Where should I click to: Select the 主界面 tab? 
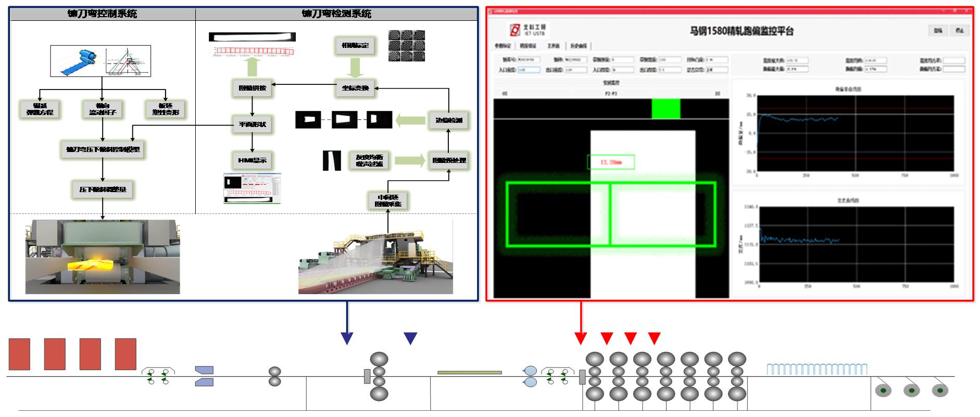554,46
